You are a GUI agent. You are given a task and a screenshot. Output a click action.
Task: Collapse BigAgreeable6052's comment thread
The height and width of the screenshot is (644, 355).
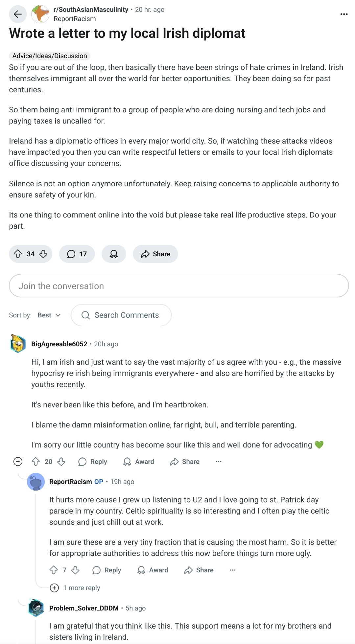18,462
